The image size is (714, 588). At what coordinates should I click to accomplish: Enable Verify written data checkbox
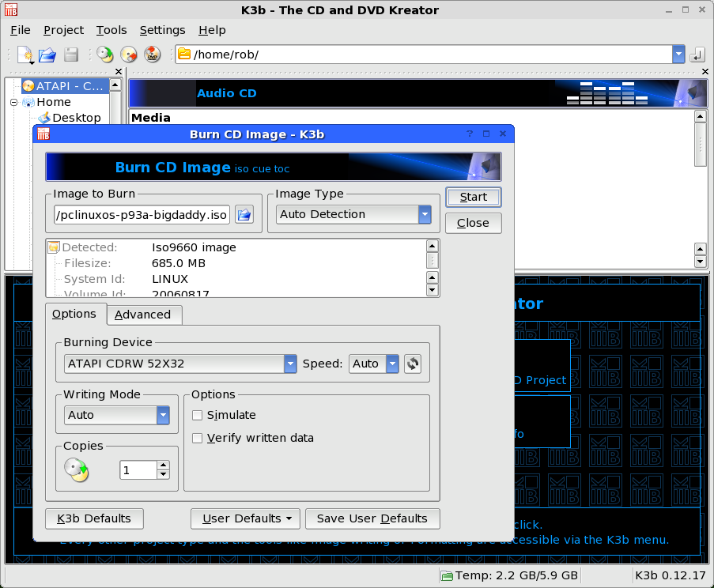click(x=197, y=438)
